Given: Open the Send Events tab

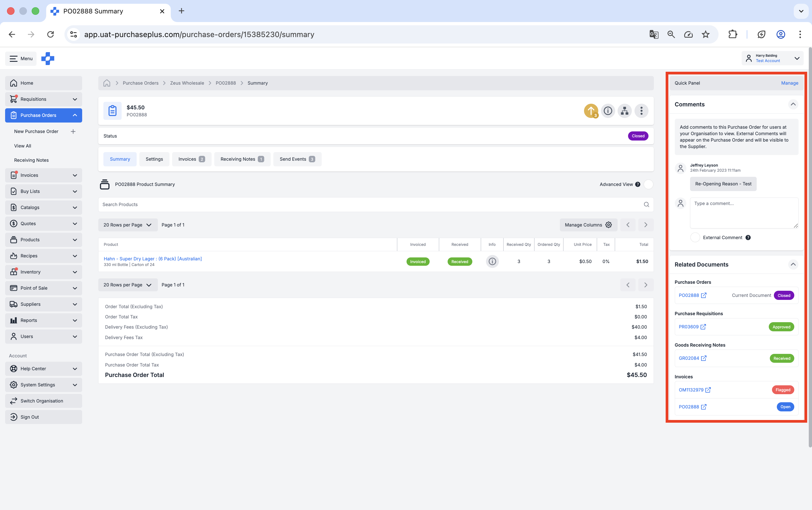Looking at the screenshot, I should pos(297,159).
